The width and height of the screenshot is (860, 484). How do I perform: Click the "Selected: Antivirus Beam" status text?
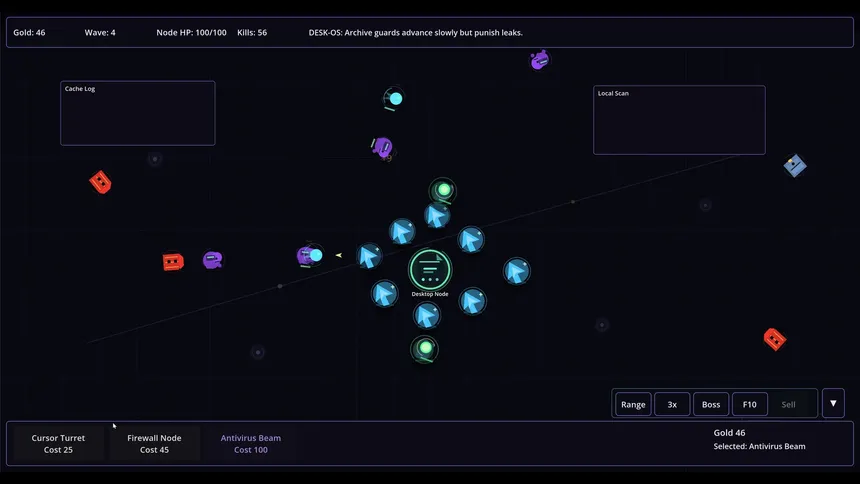click(759, 446)
